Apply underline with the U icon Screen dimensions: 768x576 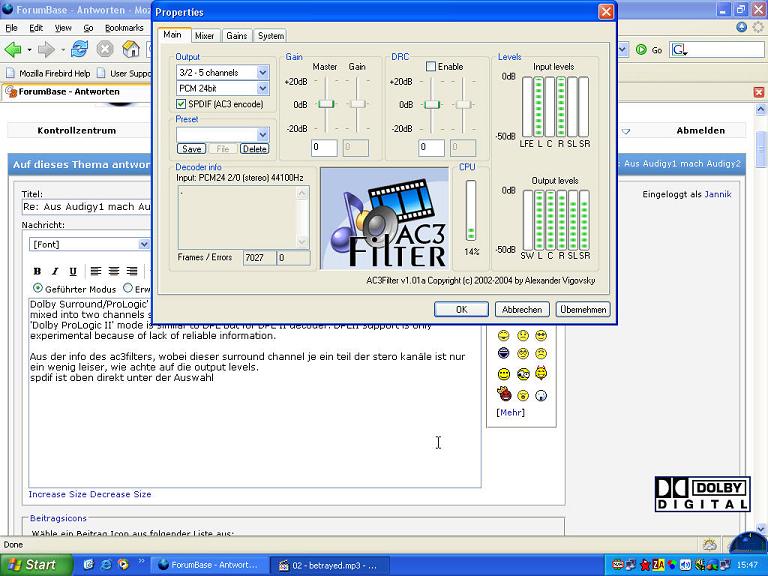73,271
